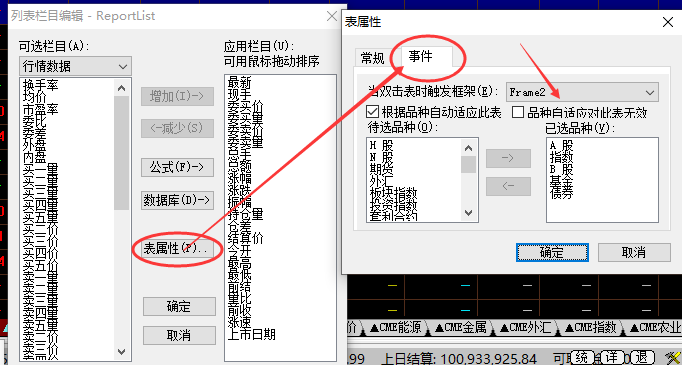Open 表属性(P) table properties button
Image resolution: width=682 pixels, height=365 pixels.
pos(177,248)
